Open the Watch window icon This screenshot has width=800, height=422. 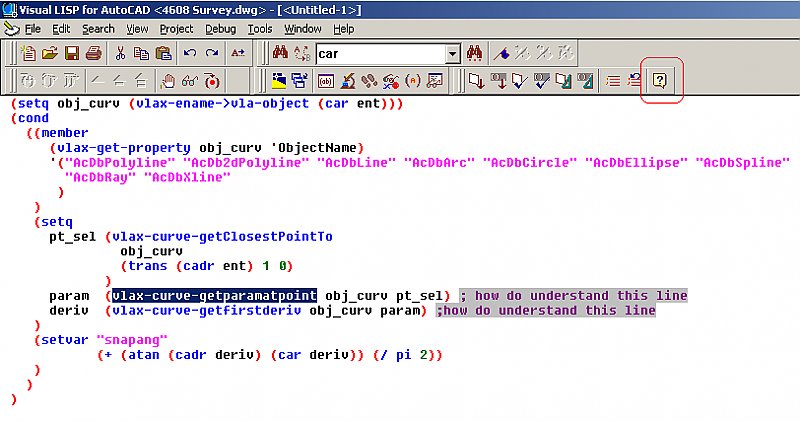point(435,81)
